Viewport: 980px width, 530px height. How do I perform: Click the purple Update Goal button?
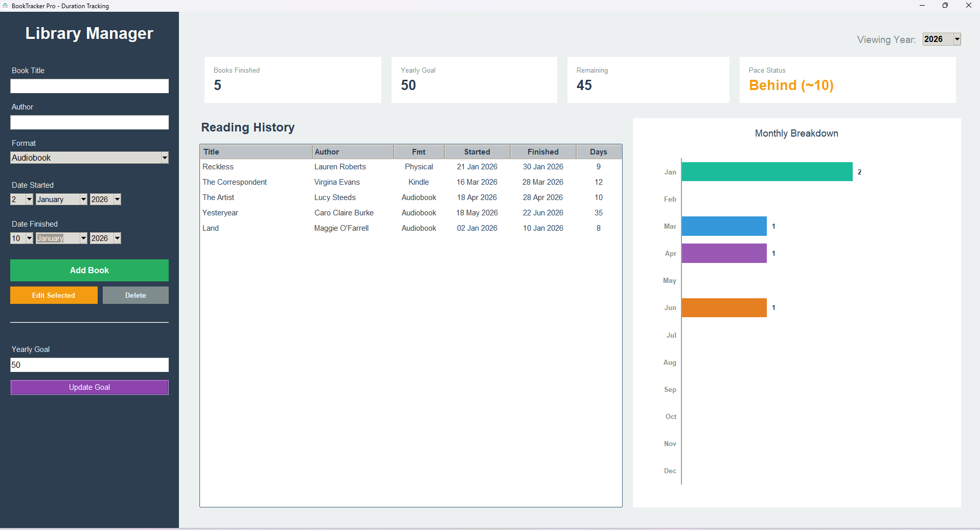tap(89, 387)
